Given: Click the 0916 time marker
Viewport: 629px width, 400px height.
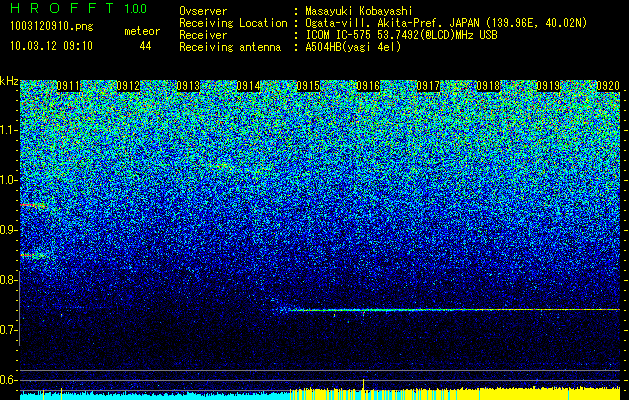Looking at the screenshot, I should [x=368, y=86].
